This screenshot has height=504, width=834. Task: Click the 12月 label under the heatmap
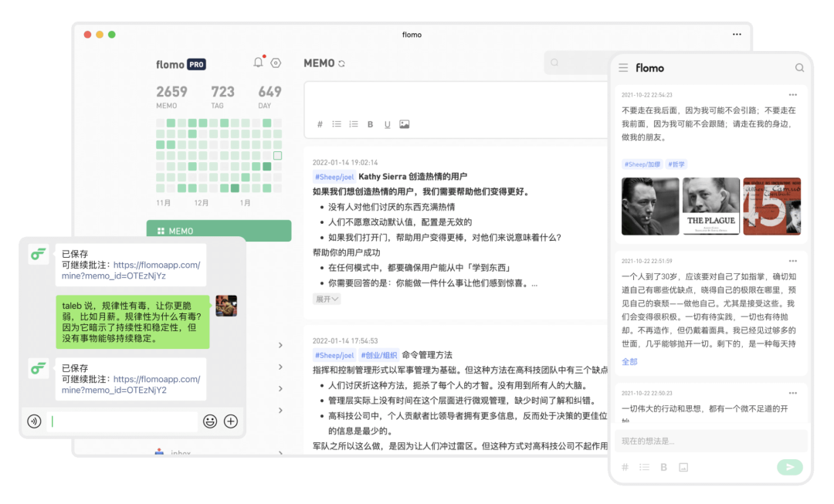click(202, 203)
